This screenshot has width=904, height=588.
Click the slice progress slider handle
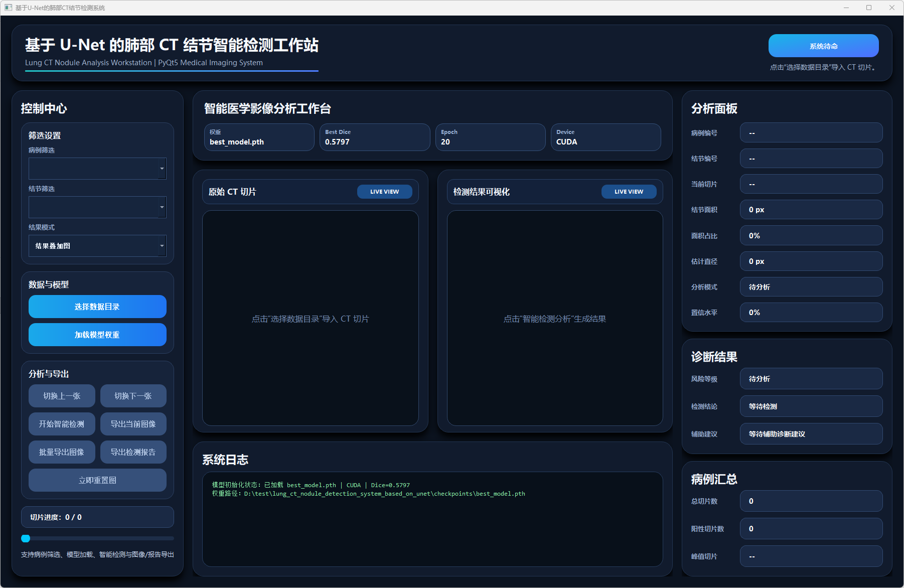(x=26, y=538)
